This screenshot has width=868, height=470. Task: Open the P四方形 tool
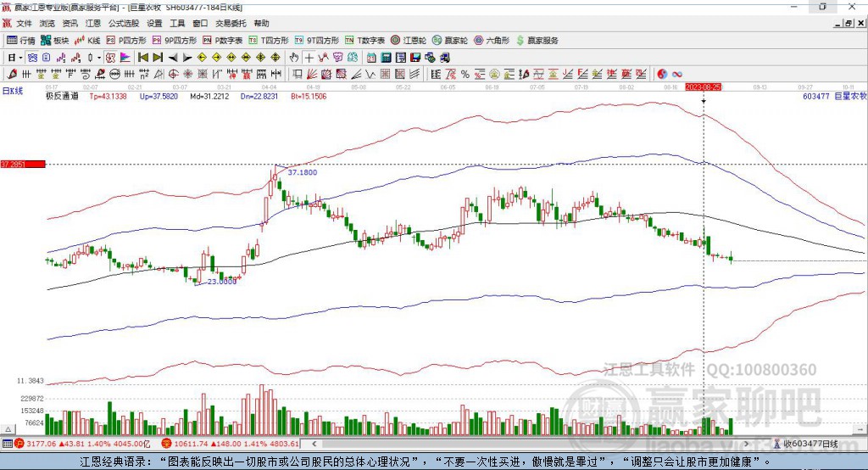click(x=126, y=41)
